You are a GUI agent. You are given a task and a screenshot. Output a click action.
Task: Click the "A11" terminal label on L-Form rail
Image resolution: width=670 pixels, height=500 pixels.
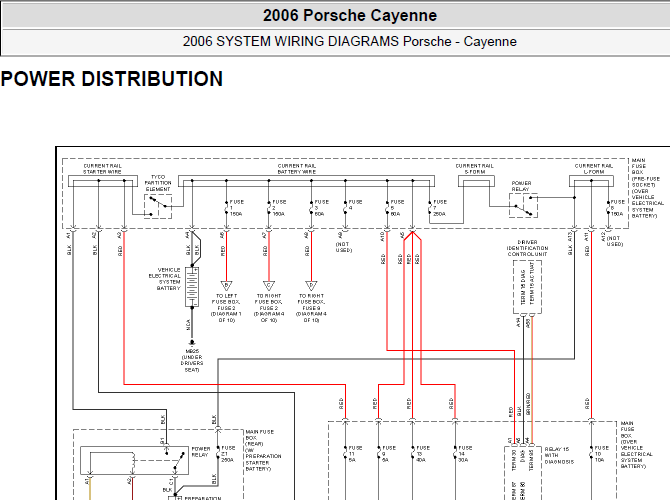point(587,237)
